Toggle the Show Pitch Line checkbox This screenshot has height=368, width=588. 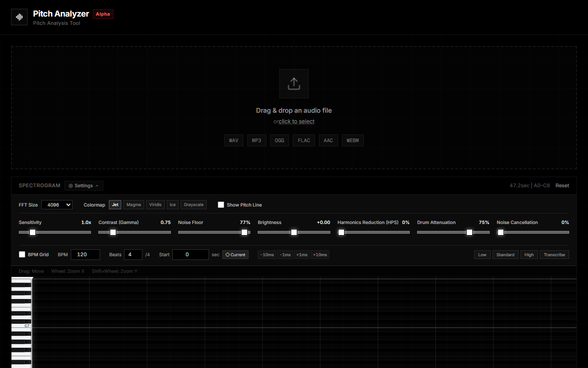point(221,205)
